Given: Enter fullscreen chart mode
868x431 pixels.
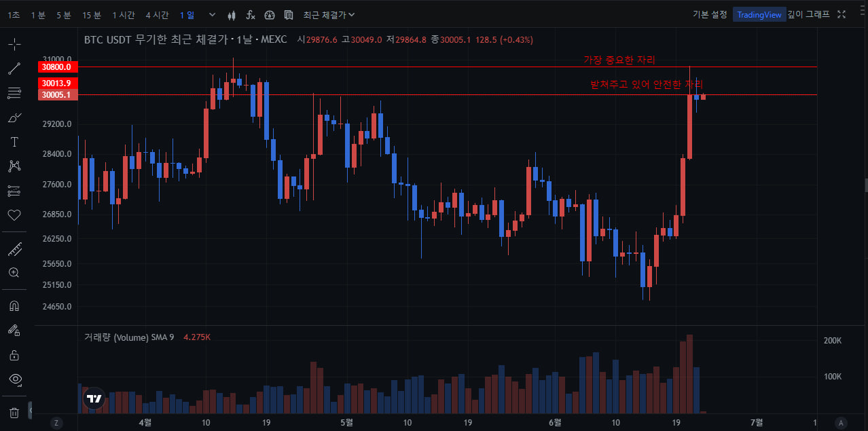Looking at the screenshot, I should coord(842,14).
